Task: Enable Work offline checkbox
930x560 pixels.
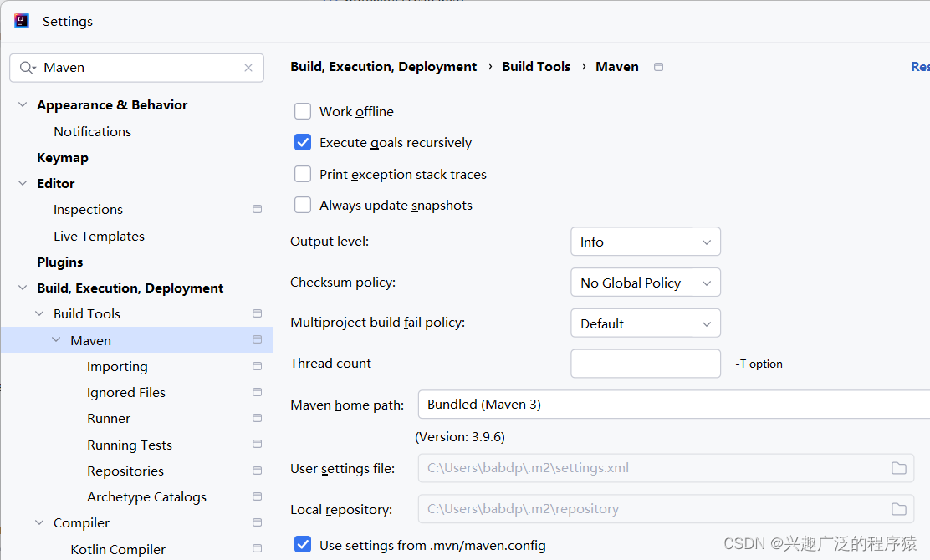Action: click(x=303, y=111)
